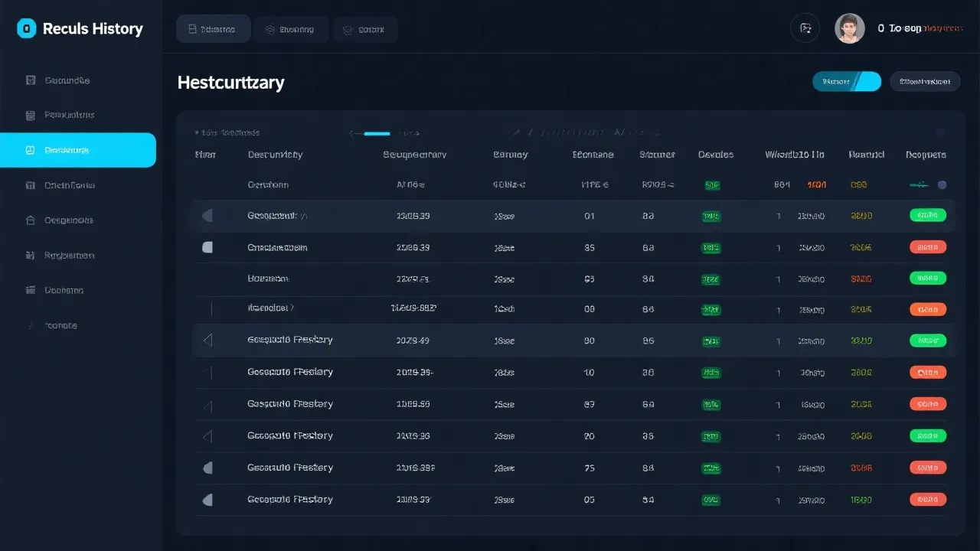Expand the row showing value 70 via its triangle
Viewport: 980px width, 551px height.
pos(207,436)
